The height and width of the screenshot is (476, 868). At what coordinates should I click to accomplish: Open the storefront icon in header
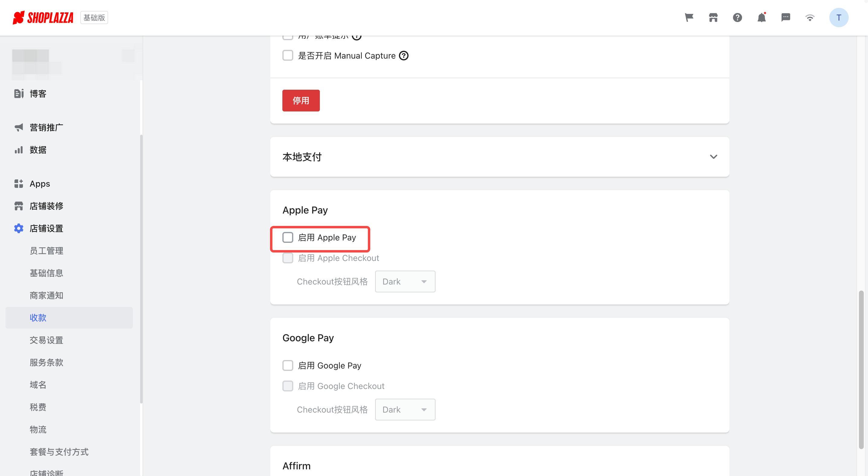click(713, 18)
